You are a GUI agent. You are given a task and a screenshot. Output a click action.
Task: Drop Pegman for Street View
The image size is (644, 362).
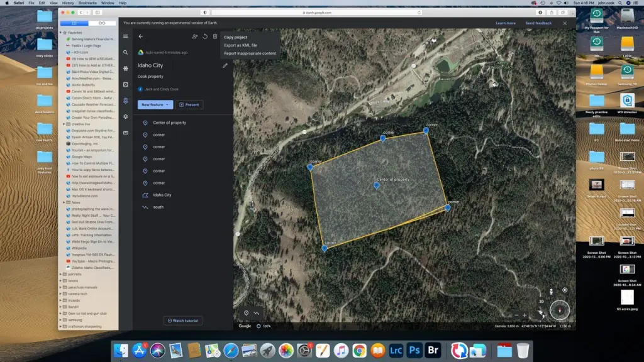[552, 291]
